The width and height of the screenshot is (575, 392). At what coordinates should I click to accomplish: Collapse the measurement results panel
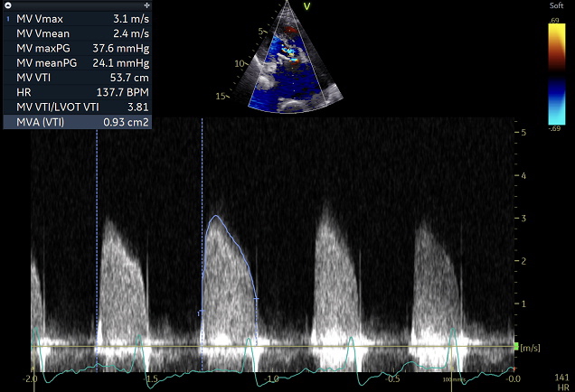click(x=7, y=5)
